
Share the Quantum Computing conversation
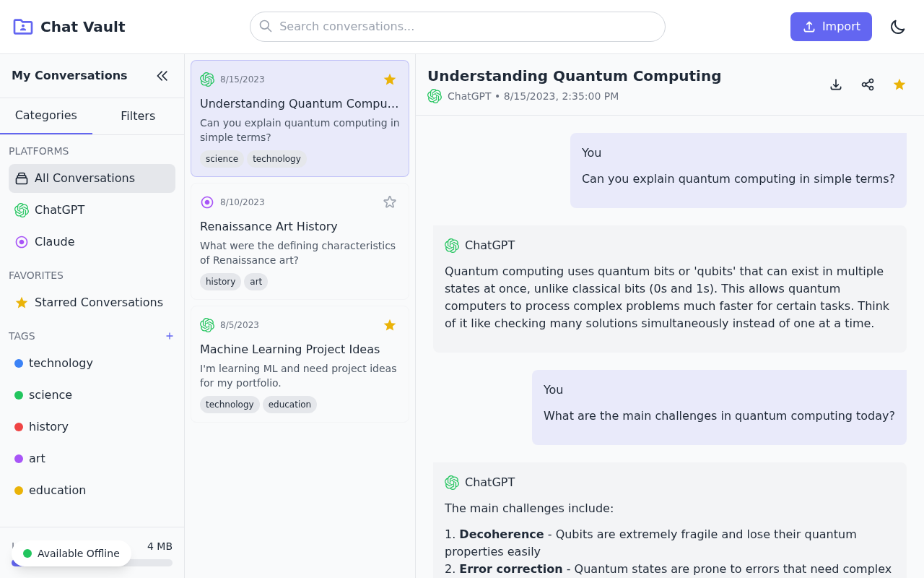pos(868,85)
